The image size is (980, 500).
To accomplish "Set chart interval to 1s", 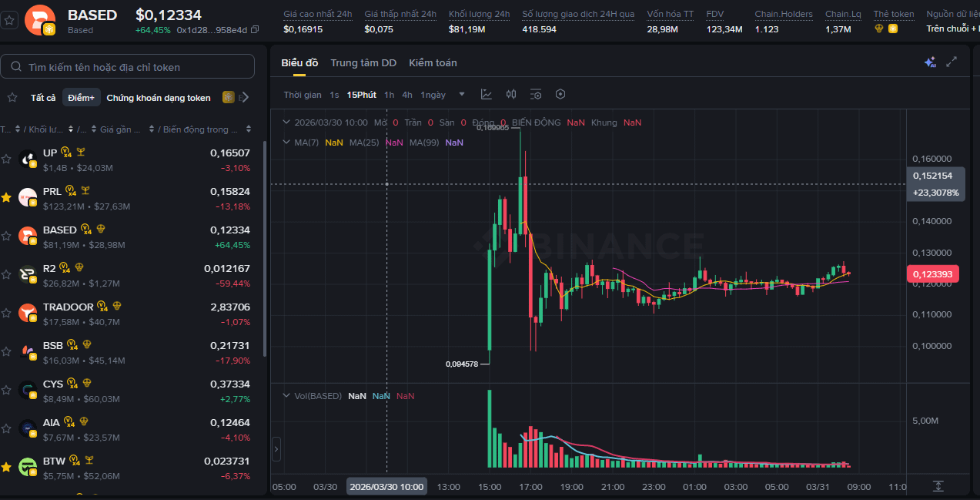I will 334,95.
